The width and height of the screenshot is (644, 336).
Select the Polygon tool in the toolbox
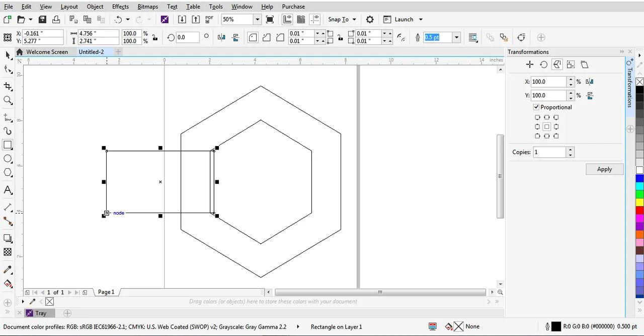8,173
